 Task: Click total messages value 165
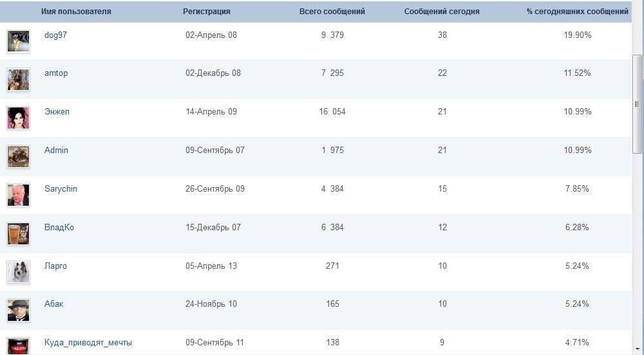(332, 304)
